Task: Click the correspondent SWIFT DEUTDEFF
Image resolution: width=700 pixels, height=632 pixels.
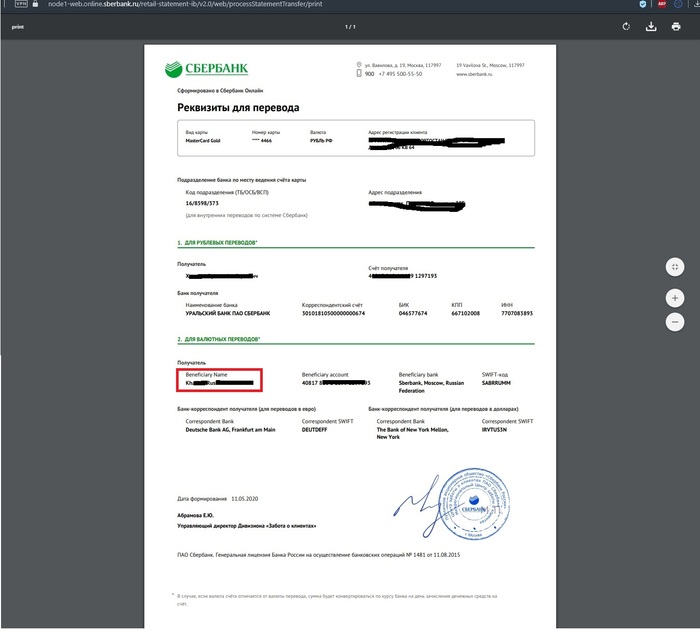Action: (x=314, y=430)
